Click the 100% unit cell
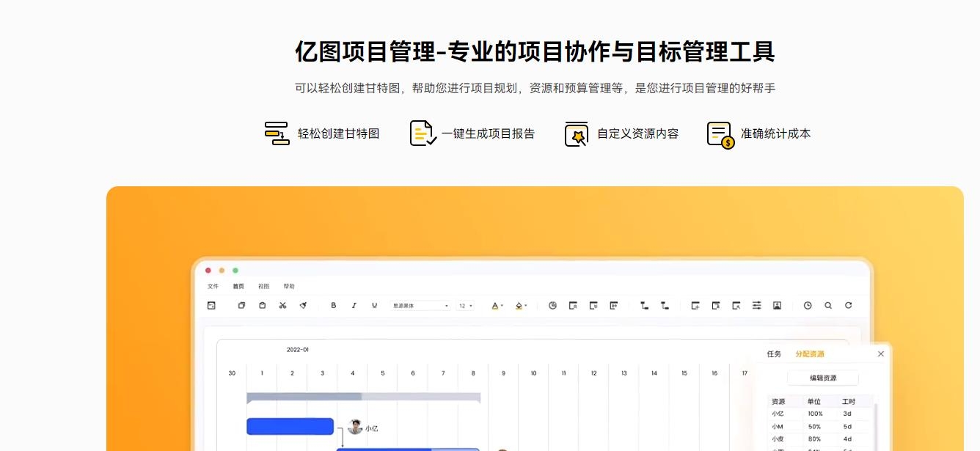Image resolution: width=980 pixels, height=451 pixels. click(815, 414)
